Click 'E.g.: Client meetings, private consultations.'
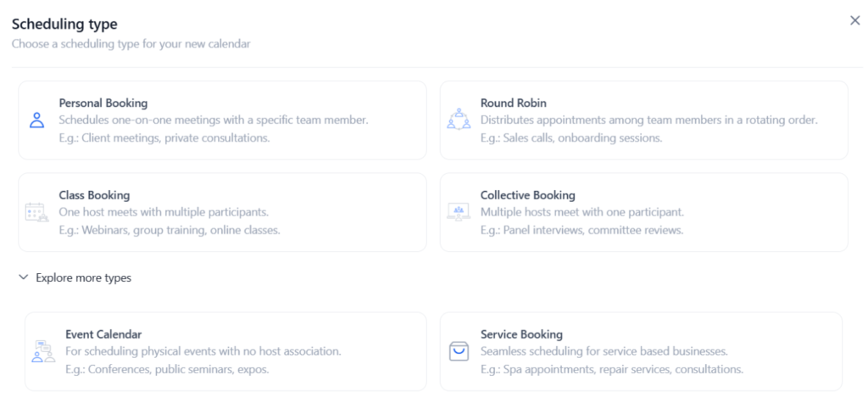The height and width of the screenshot is (420, 868). coord(164,137)
